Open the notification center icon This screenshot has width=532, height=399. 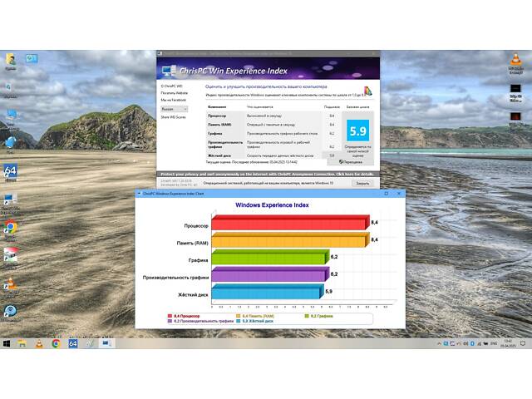(x=523, y=343)
